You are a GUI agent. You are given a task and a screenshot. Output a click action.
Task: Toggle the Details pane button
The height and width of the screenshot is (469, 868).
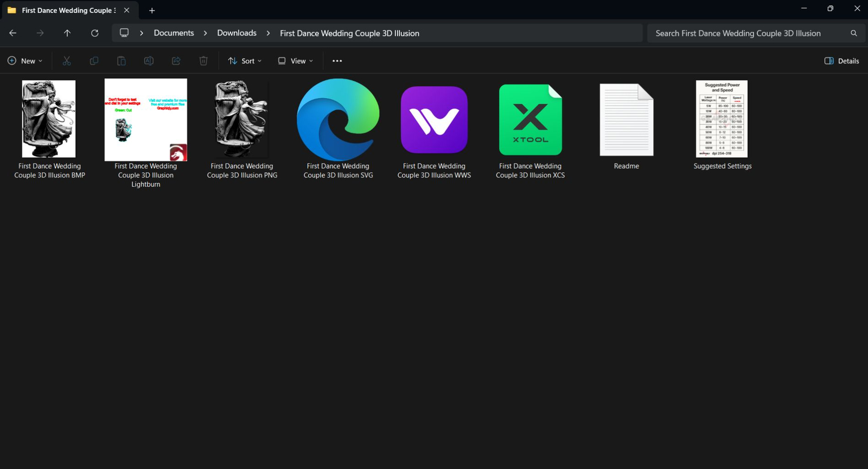tap(841, 61)
